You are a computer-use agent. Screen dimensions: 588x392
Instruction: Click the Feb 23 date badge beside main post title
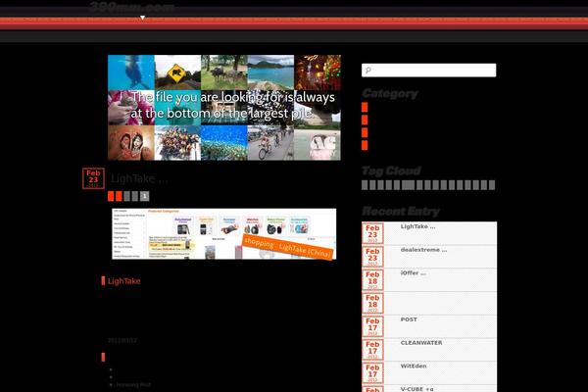93,178
